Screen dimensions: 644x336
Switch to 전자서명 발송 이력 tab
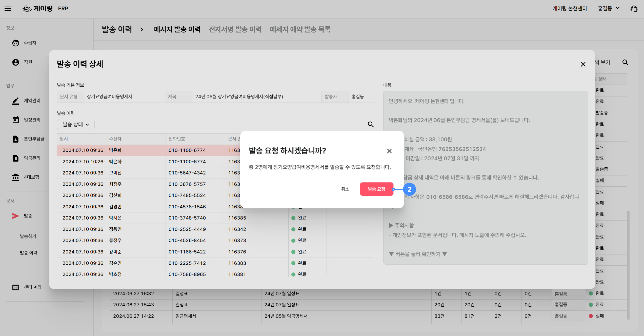point(235,30)
